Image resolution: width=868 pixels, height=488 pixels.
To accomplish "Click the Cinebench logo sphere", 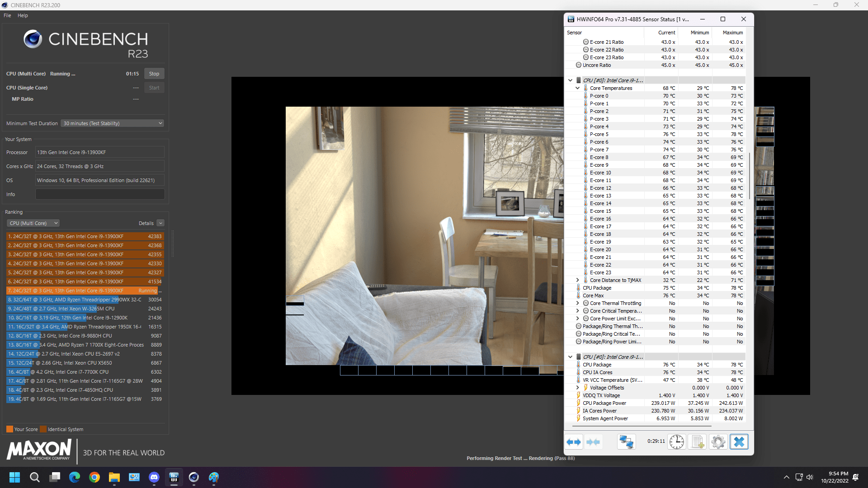I will click(33, 39).
